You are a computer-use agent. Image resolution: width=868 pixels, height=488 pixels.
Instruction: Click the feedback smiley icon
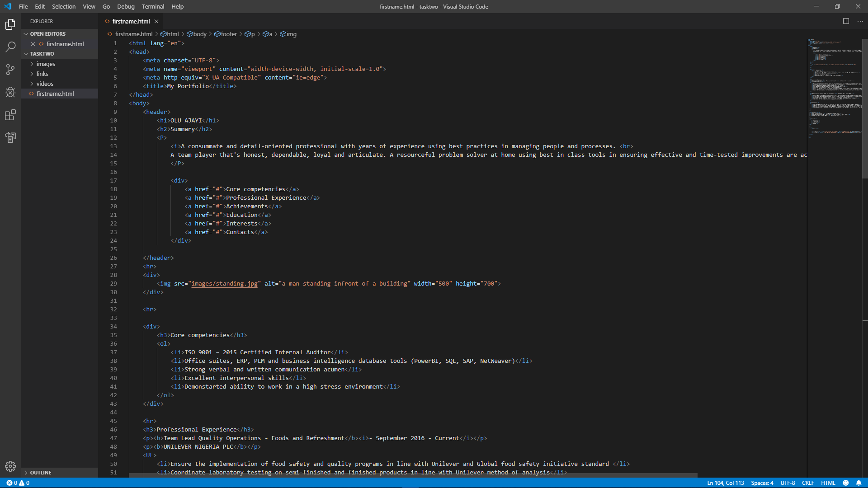(846, 483)
